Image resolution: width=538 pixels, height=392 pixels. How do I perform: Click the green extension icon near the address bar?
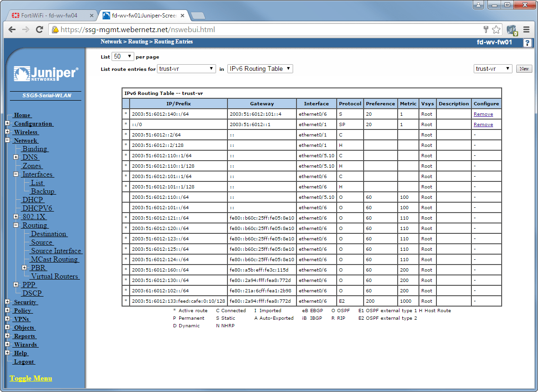coord(511,29)
